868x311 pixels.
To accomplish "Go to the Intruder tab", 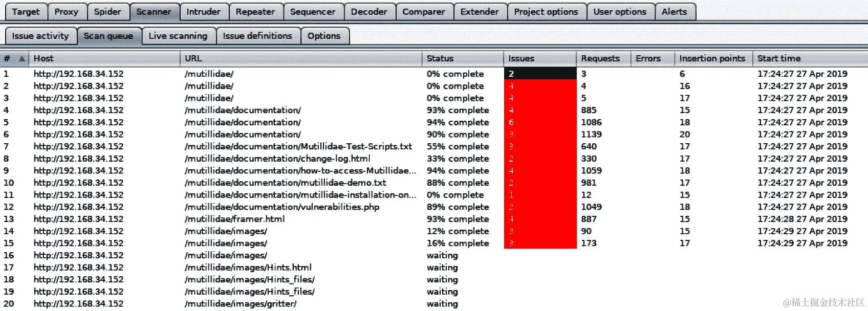I will (x=203, y=12).
